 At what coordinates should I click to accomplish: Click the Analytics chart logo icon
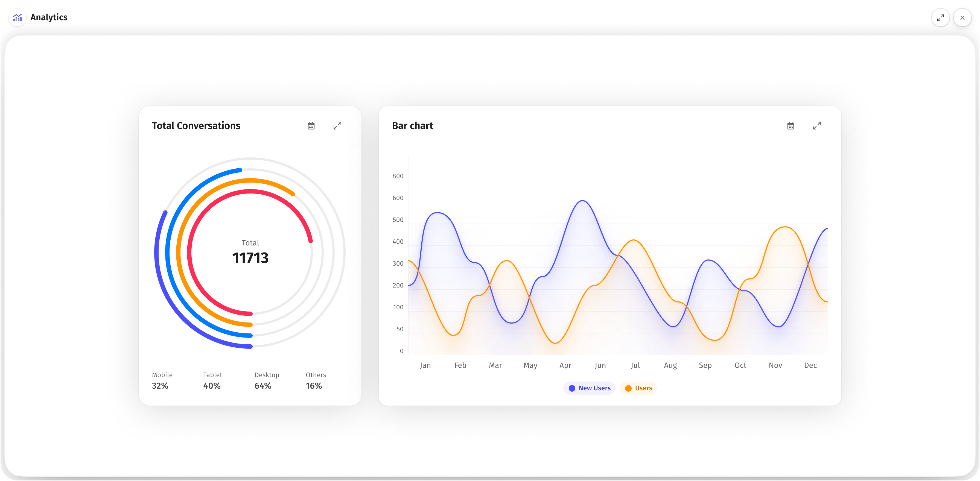point(17,17)
